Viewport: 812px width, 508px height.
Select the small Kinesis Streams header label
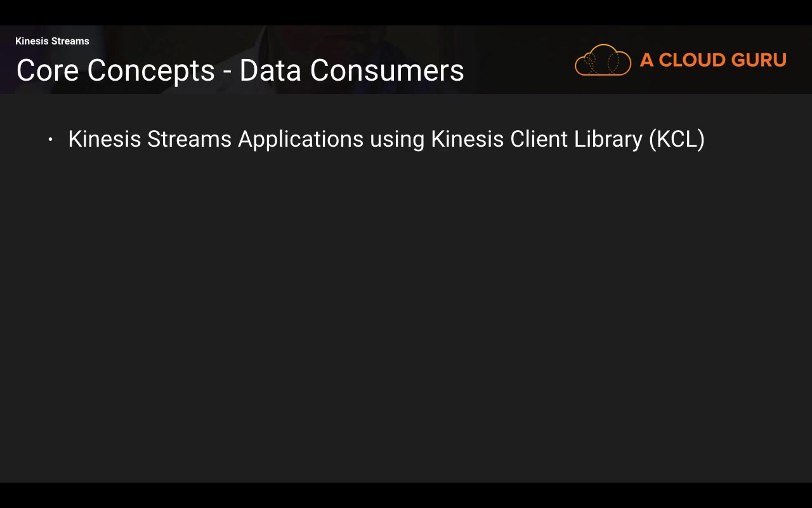tap(52, 41)
